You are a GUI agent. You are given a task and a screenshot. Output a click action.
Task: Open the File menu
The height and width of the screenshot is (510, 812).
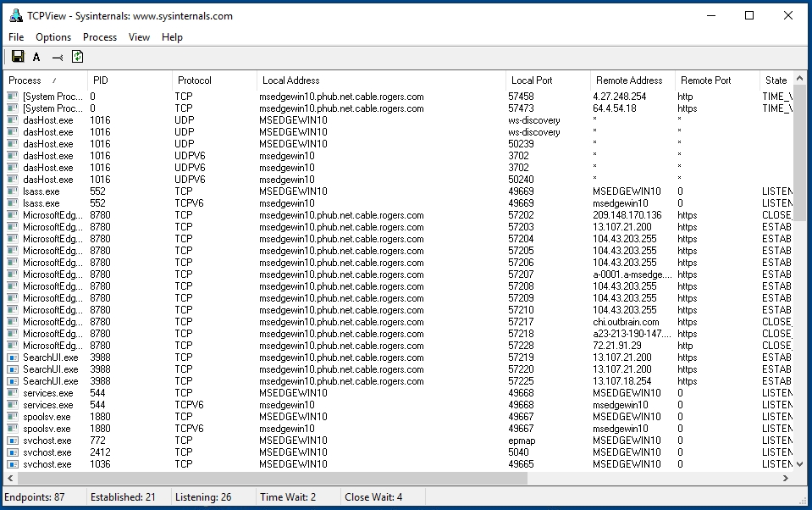pyautogui.click(x=17, y=37)
